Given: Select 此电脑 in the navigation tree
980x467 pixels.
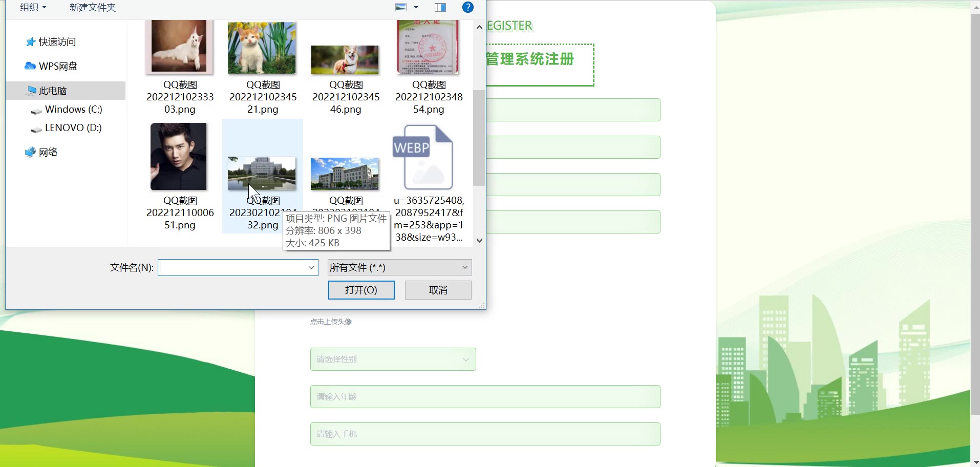Looking at the screenshot, I should [x=53, y=91].
